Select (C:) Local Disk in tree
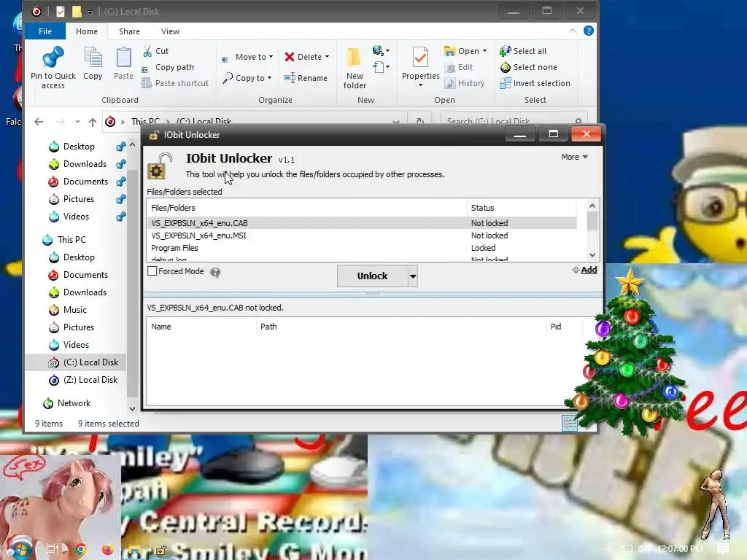This screenshot has height=560, width=747. pos(90,362)
